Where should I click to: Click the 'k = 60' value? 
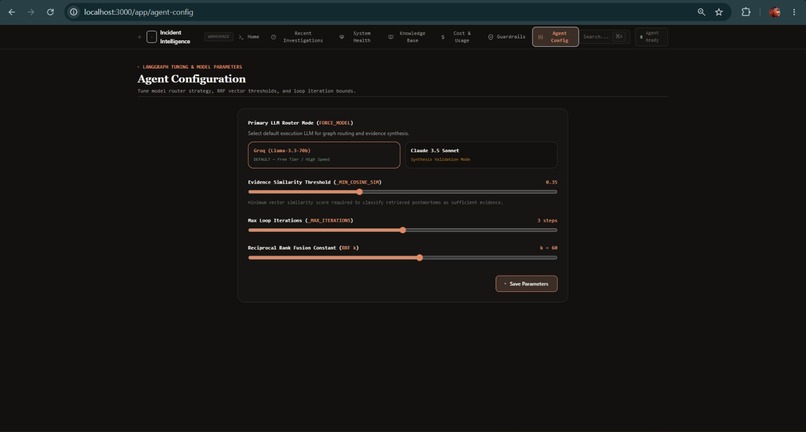pyautogui.click(x=548, y=248)
